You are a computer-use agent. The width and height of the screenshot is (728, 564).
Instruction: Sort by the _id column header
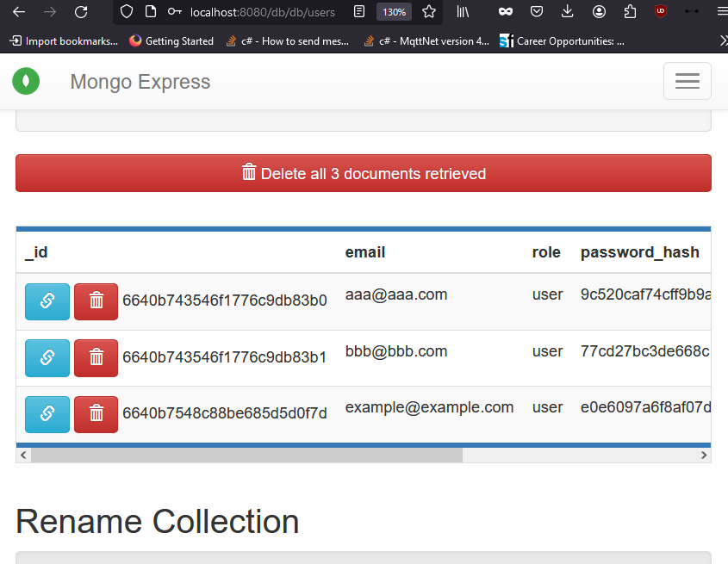click(x=36, y=252)
